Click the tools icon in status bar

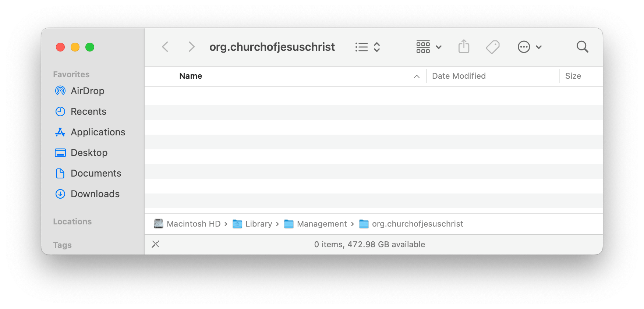[x=156, y=244]
